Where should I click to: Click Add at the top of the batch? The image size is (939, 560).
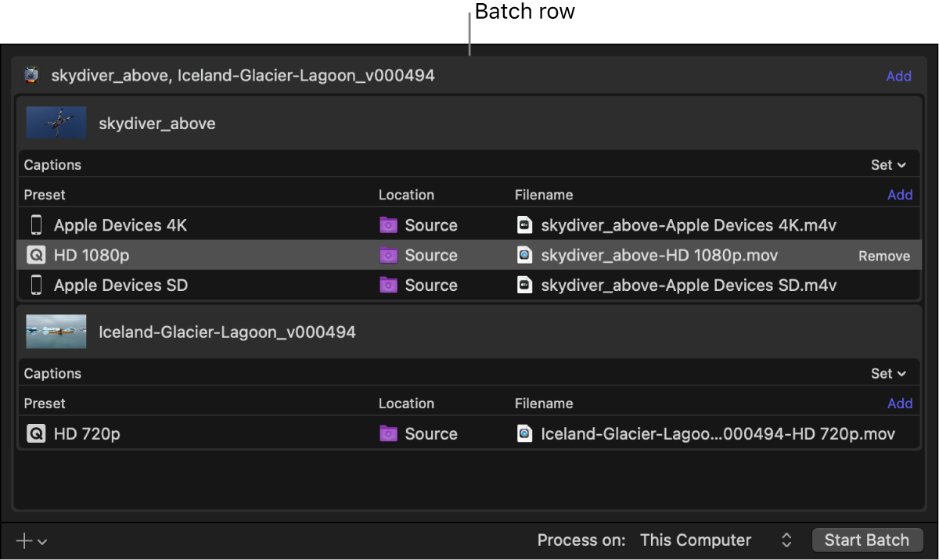click(x=898, y=76)
